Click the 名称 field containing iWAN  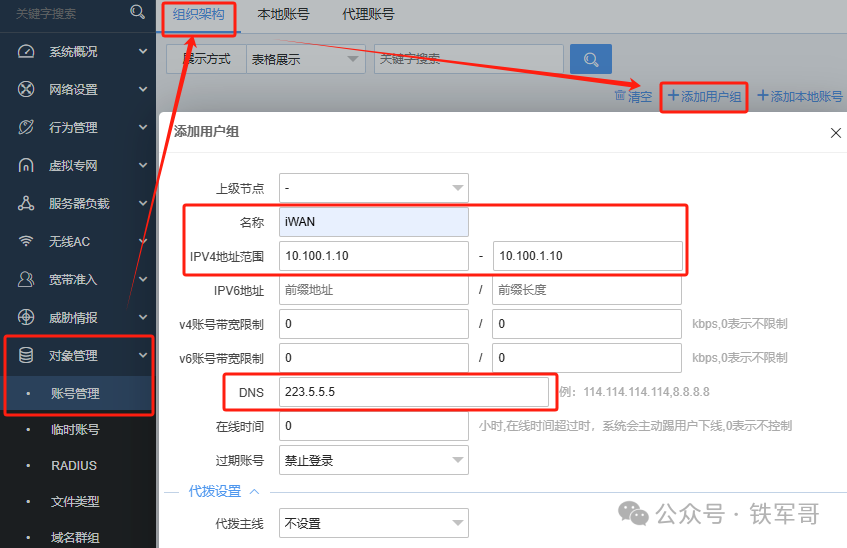(374, 222)
